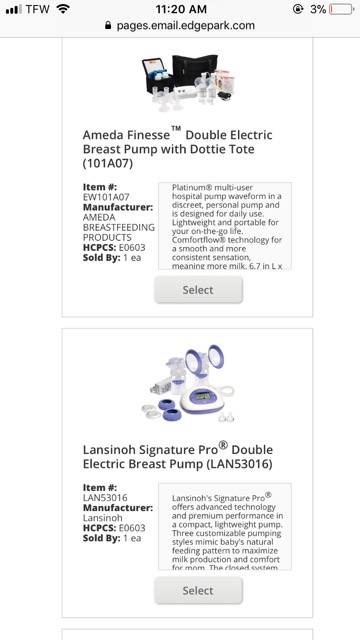Tap the LAN53016 item number value

coord(105,498)
